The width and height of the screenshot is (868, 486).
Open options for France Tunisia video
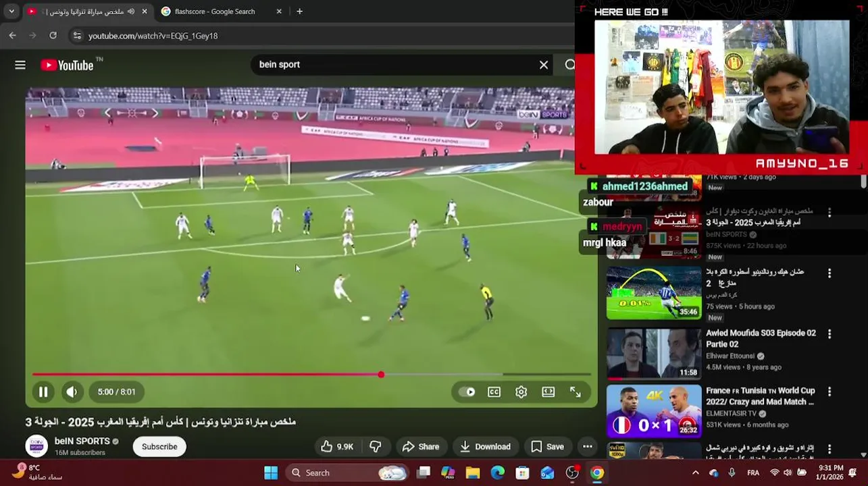829,391
